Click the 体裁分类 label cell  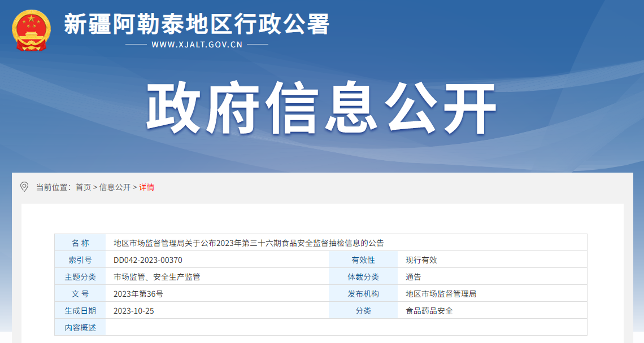(x=363, y=277)
